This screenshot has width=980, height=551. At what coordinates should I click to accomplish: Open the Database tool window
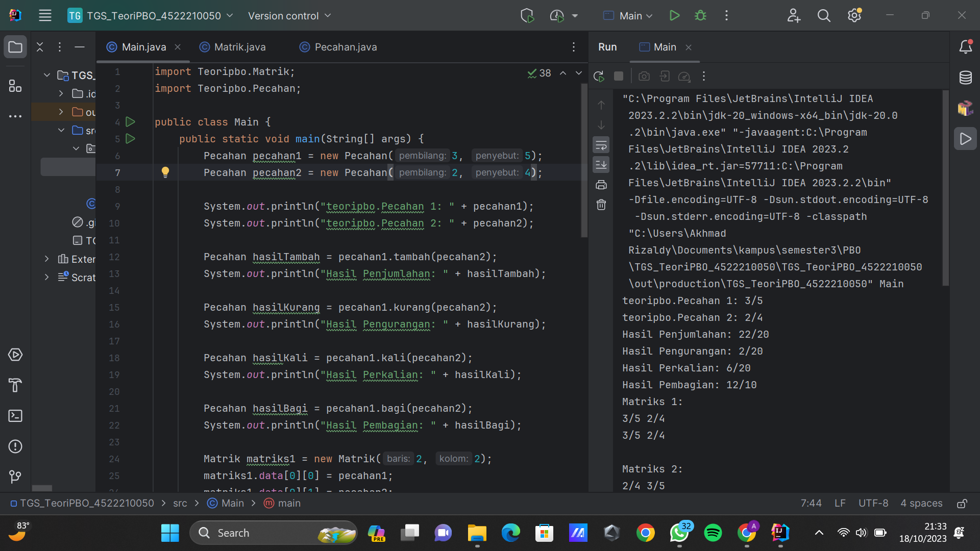point(965,78)
